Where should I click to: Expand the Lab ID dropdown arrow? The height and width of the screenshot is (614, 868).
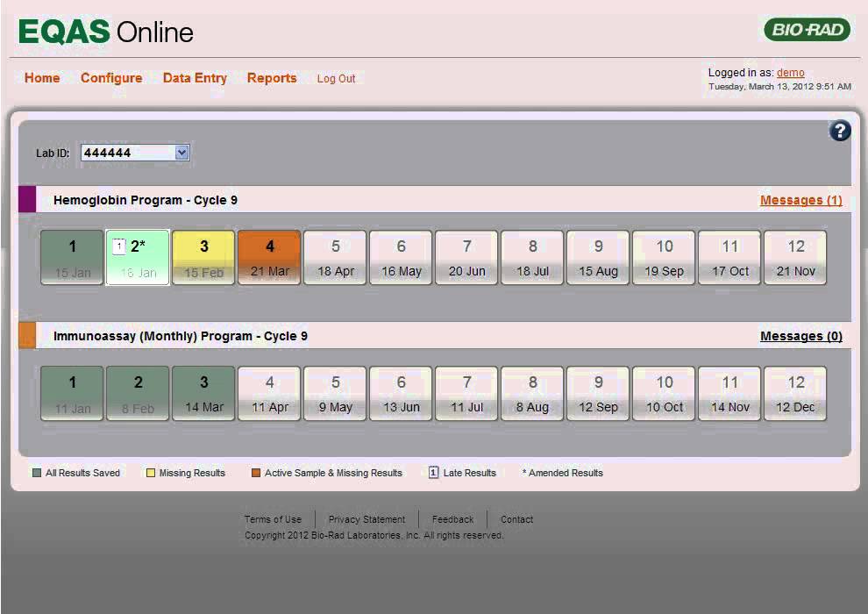pos(181,153)
